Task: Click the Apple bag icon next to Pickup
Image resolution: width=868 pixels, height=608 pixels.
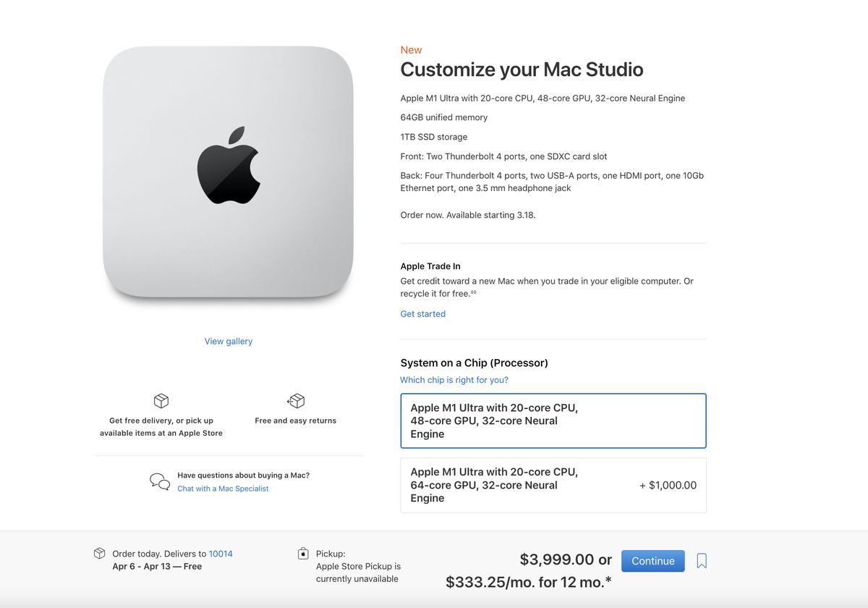Action: pos(303,554)
